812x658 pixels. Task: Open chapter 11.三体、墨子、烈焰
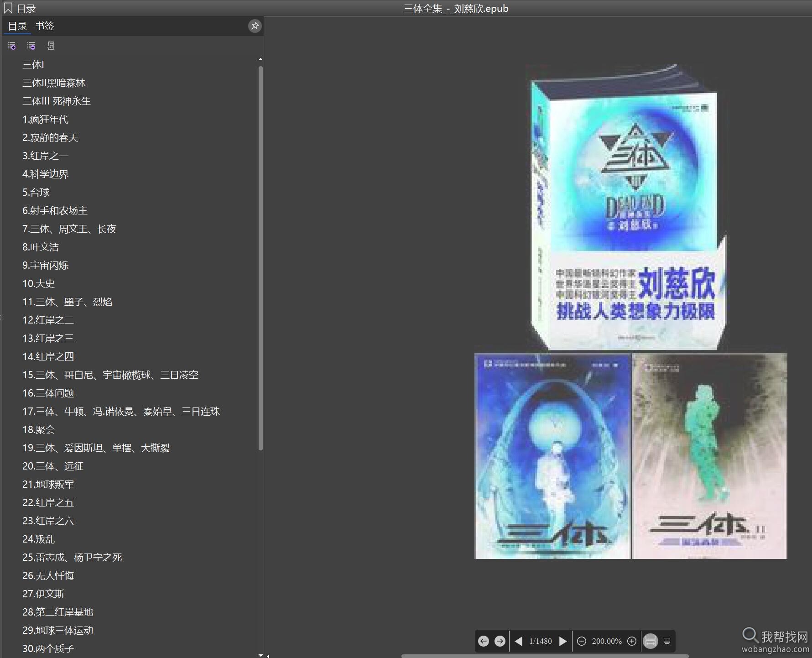(68, 302)
